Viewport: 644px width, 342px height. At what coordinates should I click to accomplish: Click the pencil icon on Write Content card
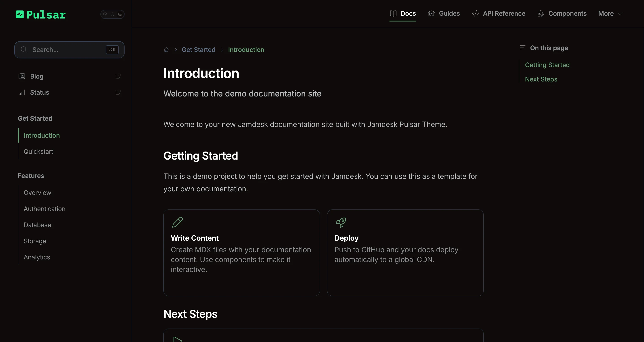[x=178, y=222]
